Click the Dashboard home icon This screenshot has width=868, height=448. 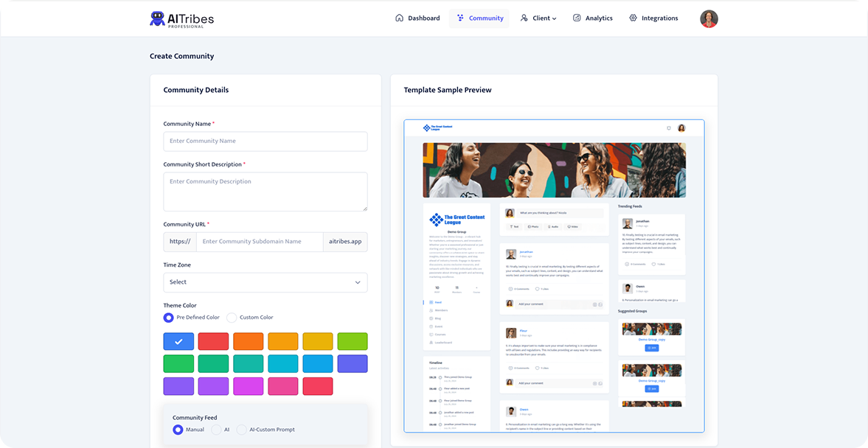399,18
